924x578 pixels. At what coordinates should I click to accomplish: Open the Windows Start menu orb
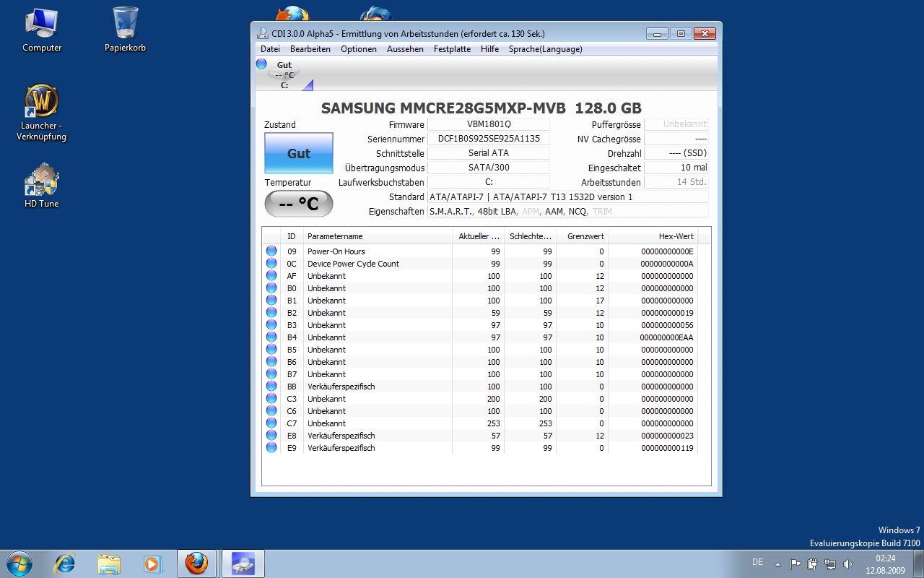[18, 563]
